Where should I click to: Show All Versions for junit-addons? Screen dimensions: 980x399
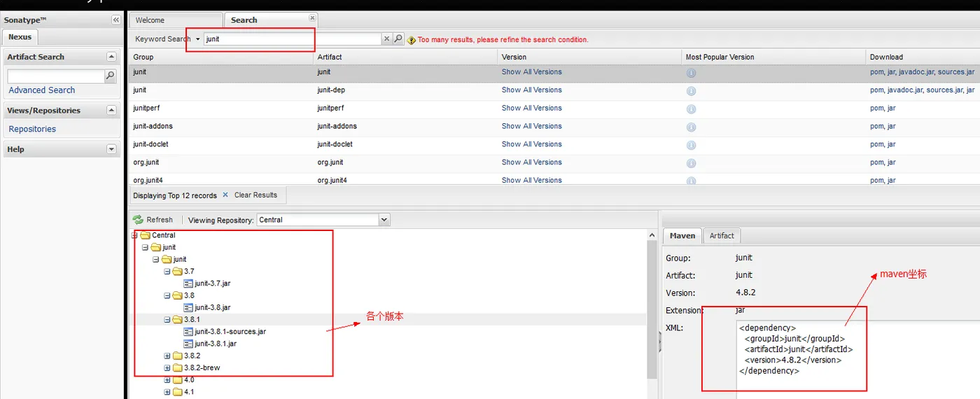tap(531, 127)
